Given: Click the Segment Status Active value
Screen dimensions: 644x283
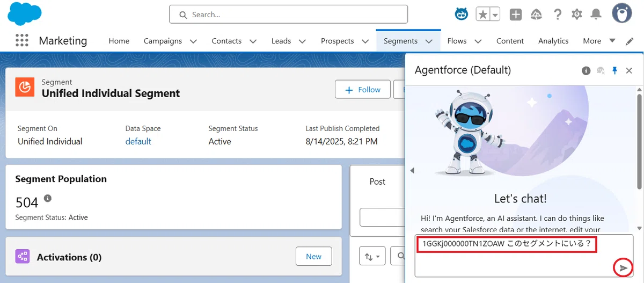Looking at the screenshot, I should coord(219,141).
